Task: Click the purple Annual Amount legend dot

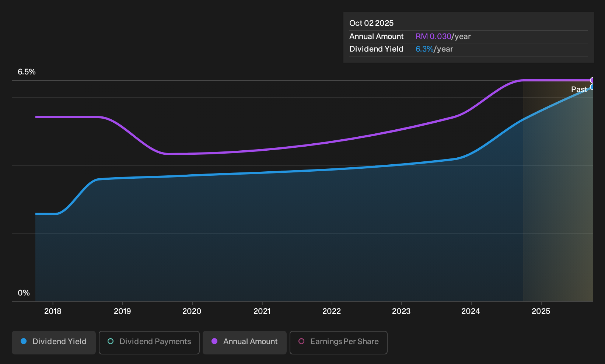Action: [214, 341]
